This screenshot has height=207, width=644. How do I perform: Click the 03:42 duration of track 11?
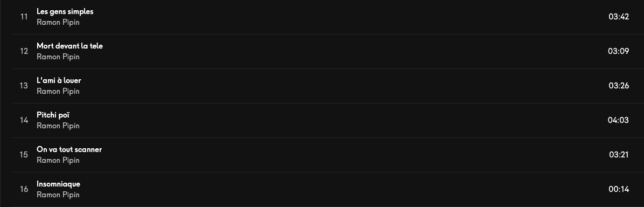619,17
